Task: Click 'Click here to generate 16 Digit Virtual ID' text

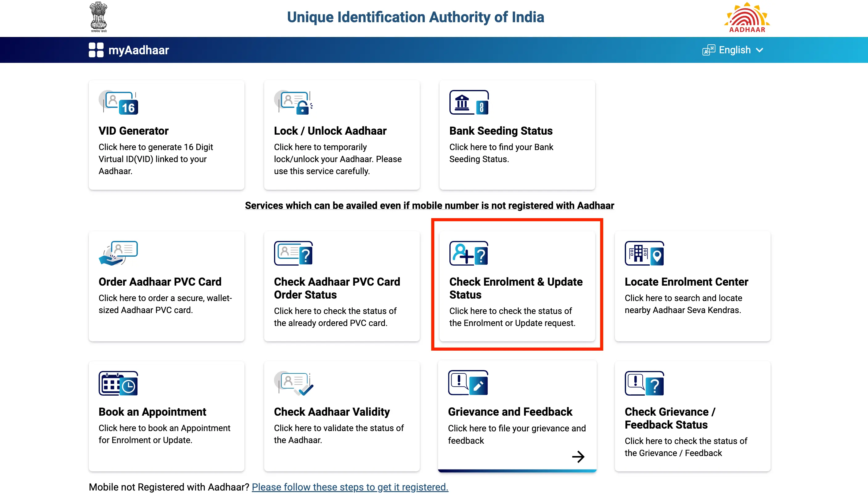Action: (x=156, y=159)
